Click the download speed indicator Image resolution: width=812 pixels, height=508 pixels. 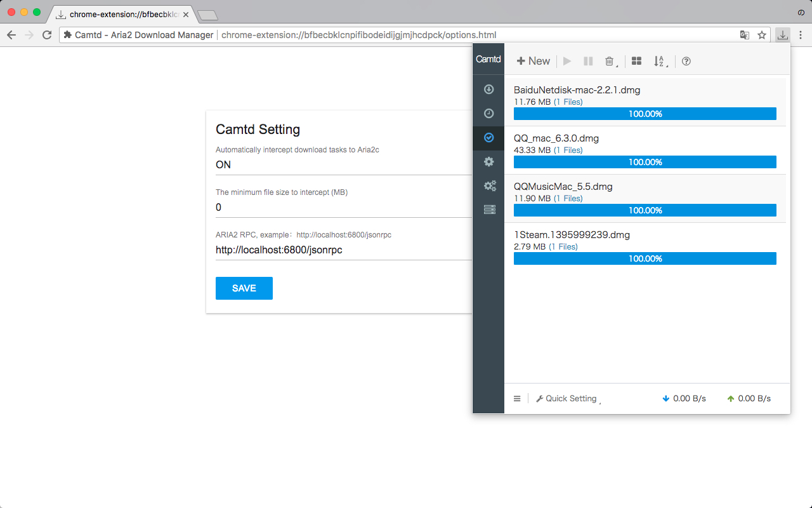click(684, 399)
